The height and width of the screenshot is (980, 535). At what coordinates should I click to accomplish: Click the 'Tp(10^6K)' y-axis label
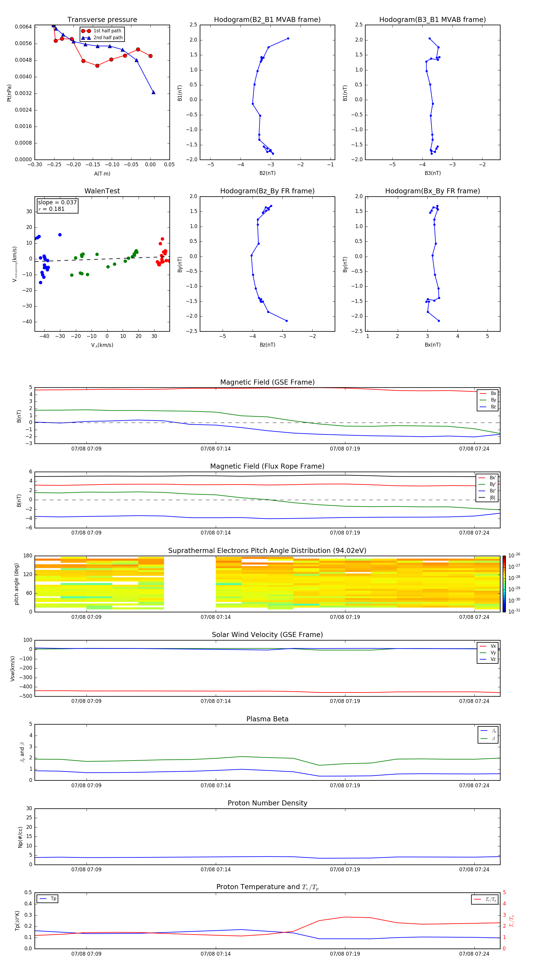17,921
